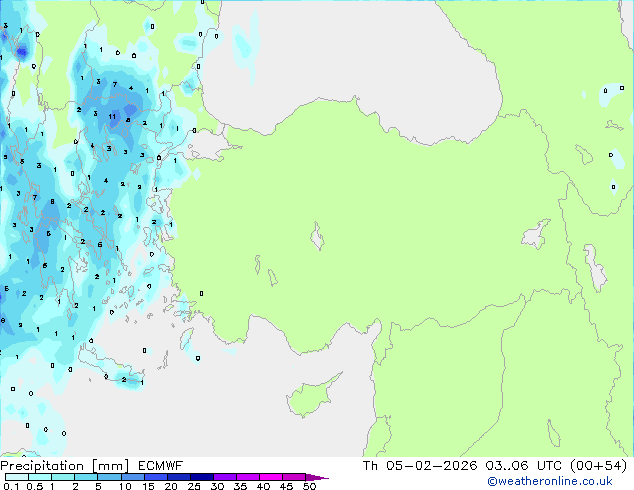Screen dimensions: 634x490
Task: Click the legend label 10
Action: [x=125, y=486]
